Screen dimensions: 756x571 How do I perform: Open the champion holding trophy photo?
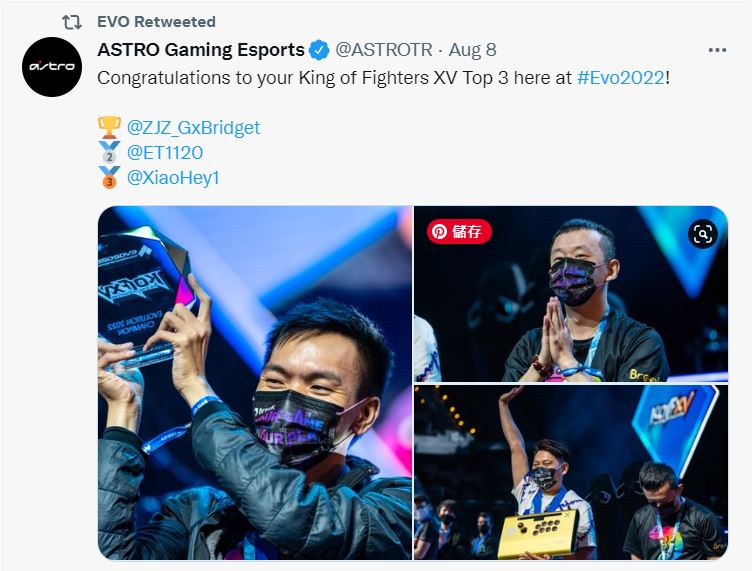255,383
